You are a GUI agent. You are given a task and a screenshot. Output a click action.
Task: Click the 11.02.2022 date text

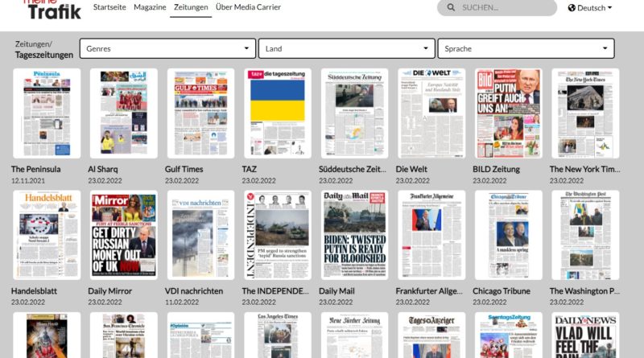[x=182, y=302]
